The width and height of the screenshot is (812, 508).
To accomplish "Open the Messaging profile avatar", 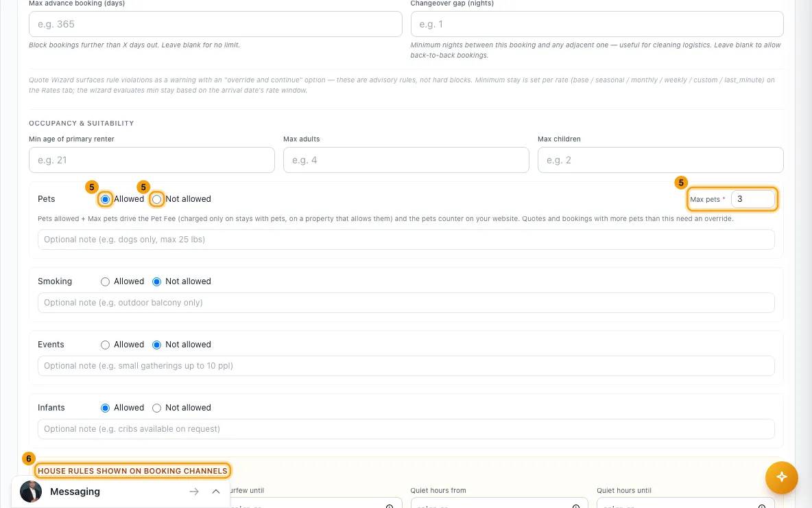I will (31, 492).
